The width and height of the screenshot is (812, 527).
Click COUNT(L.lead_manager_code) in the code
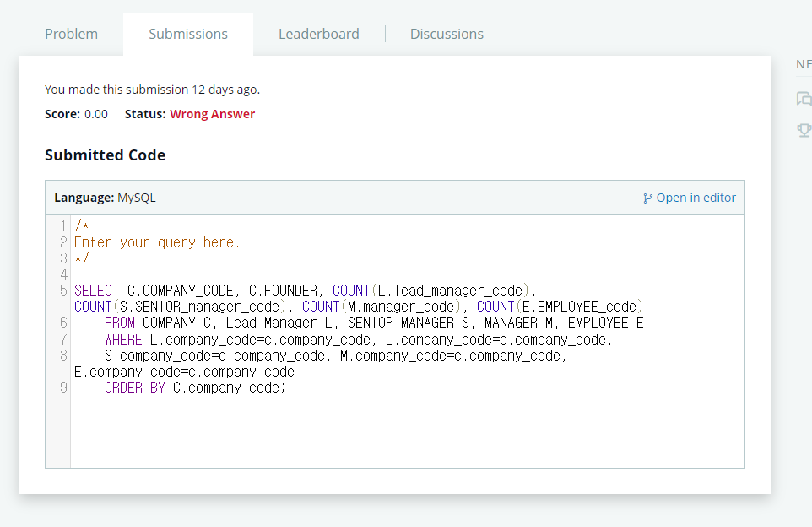pyautogui.click(x=430, y=291)
